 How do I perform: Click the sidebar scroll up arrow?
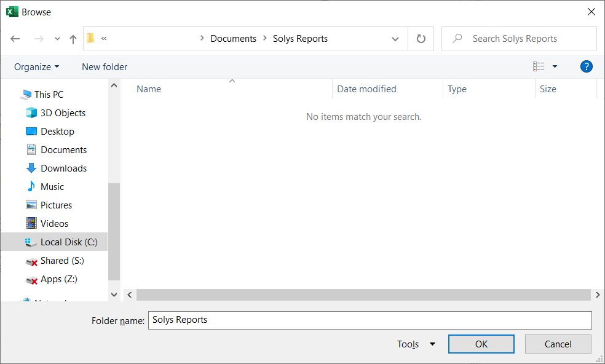[114, 85]
